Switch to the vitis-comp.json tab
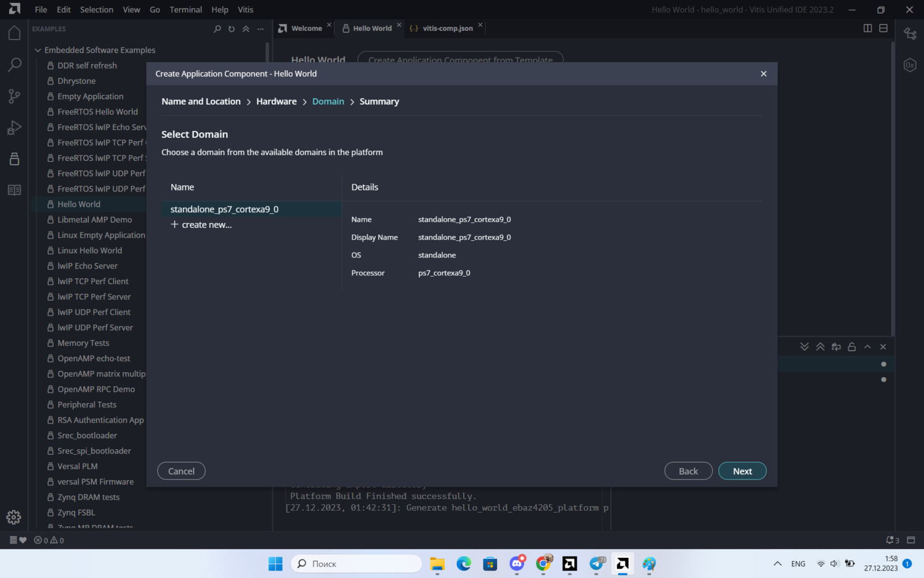 tap(447, 28)
